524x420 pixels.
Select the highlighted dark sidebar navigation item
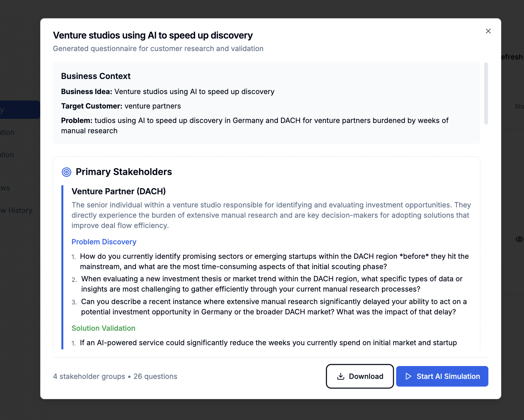[19, 109]
